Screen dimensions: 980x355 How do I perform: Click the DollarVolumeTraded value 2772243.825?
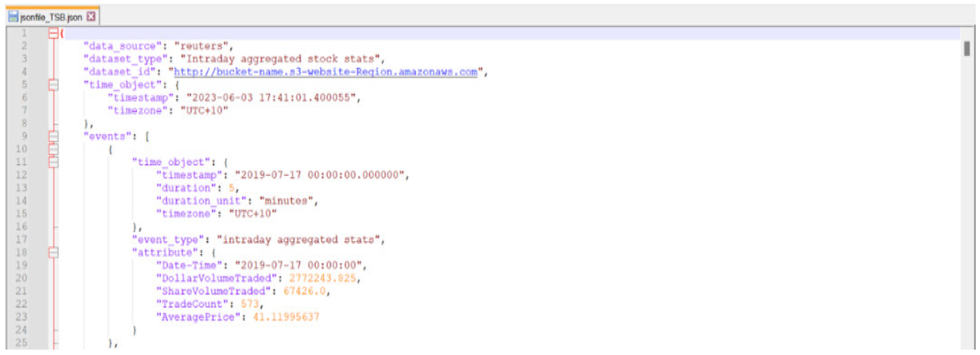(322, 278)
